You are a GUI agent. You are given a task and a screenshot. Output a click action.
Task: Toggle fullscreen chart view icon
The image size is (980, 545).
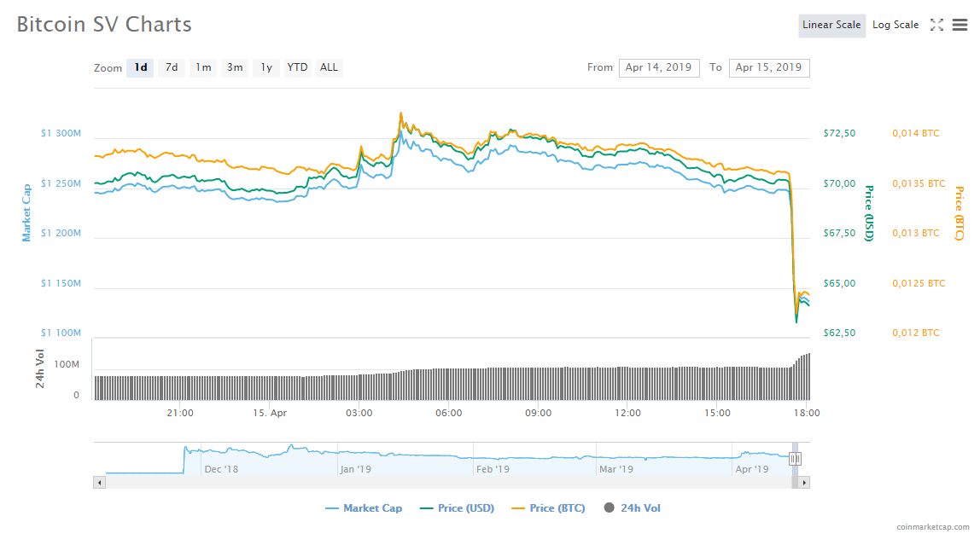click(936, 25)
